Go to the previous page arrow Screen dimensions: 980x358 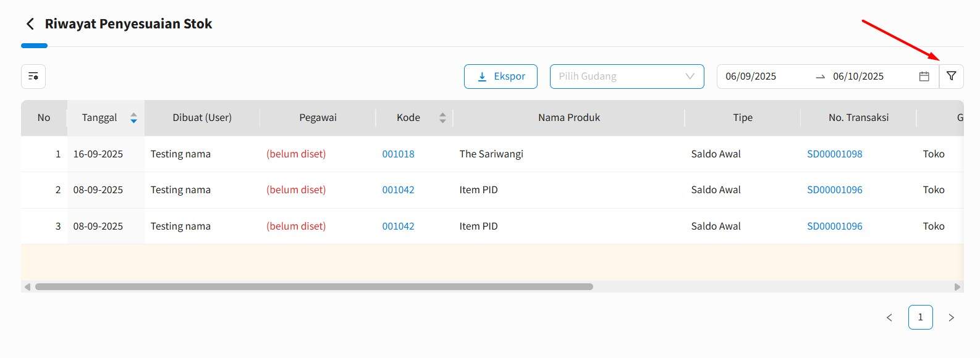[889, 317]
